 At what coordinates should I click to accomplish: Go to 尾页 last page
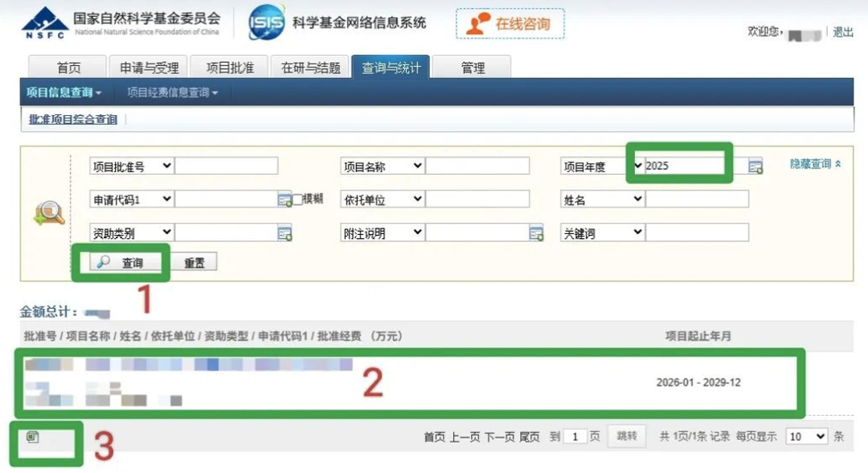(x=529, y=437)
